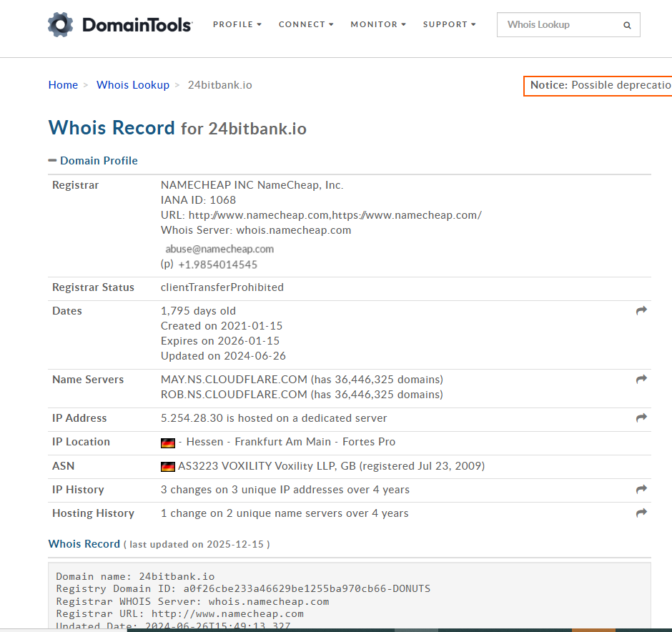The width and height of the screenshot is (672, 632).
Task: Click the 5.254.28.30 IP address text
Action: click(x=192, y=418)
